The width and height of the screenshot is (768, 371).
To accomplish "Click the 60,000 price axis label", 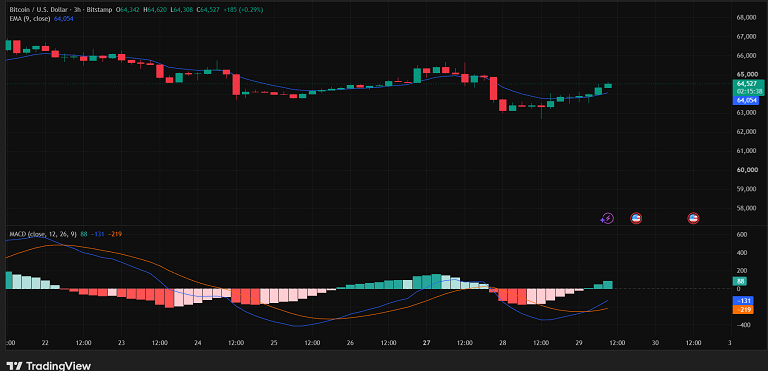I will tap(747, 170).
